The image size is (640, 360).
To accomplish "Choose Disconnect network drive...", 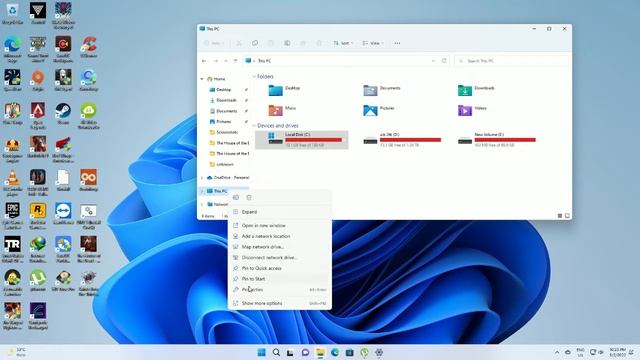I will (x=280, y=258).
